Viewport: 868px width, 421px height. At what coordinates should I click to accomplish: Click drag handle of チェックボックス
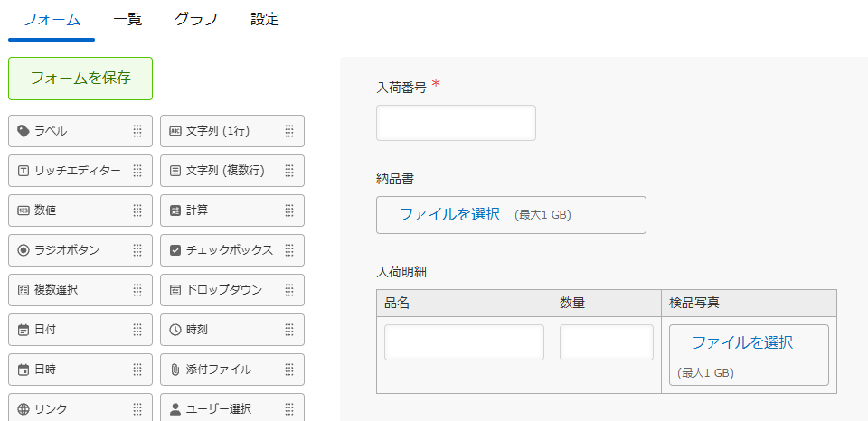click(289, 250)
